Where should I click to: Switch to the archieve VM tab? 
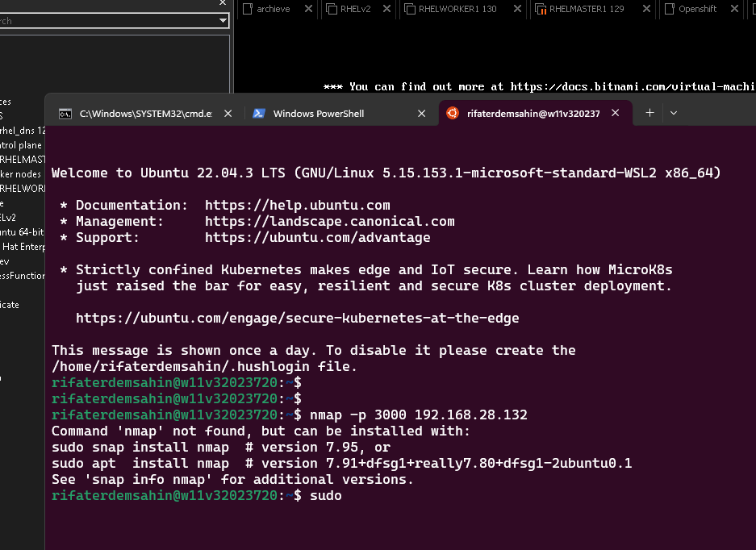[x=273, y=9]
